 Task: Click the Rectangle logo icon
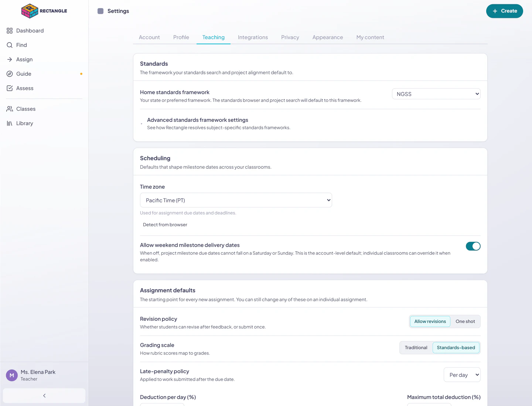pos(30,11)
